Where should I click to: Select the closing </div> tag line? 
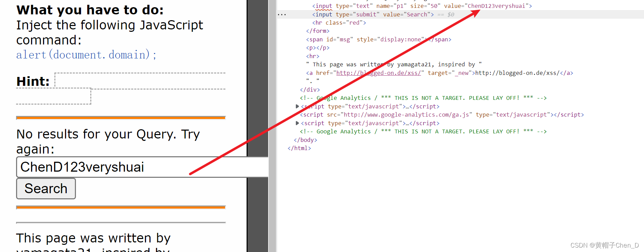(310, 90)
